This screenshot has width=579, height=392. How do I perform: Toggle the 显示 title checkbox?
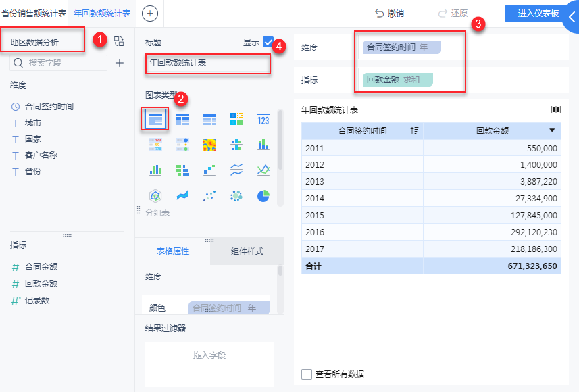[x=268, y=42]
